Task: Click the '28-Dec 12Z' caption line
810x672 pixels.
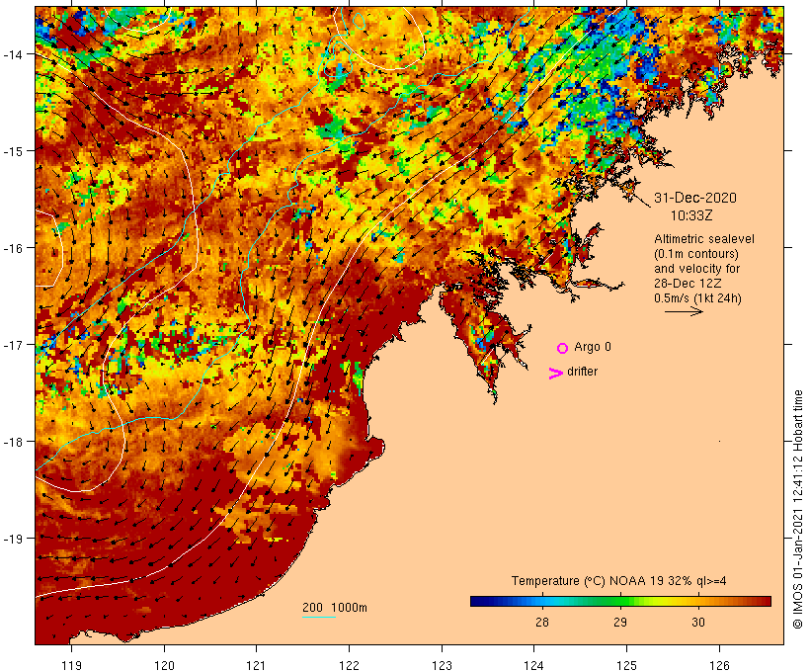Action: (688, 284)
